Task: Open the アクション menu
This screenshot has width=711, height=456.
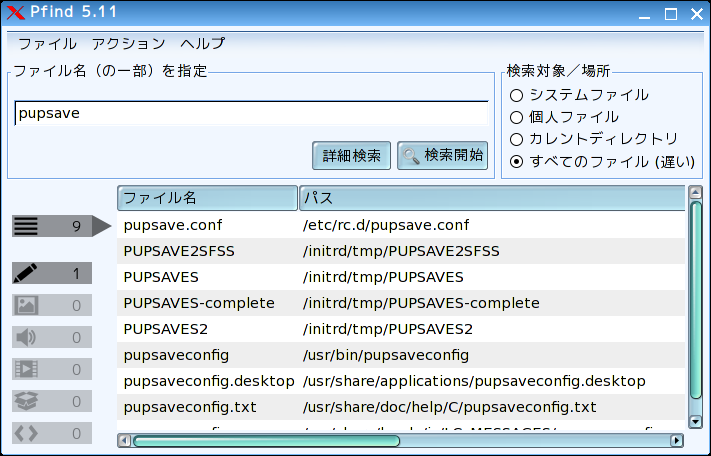Action: [129, 44]
